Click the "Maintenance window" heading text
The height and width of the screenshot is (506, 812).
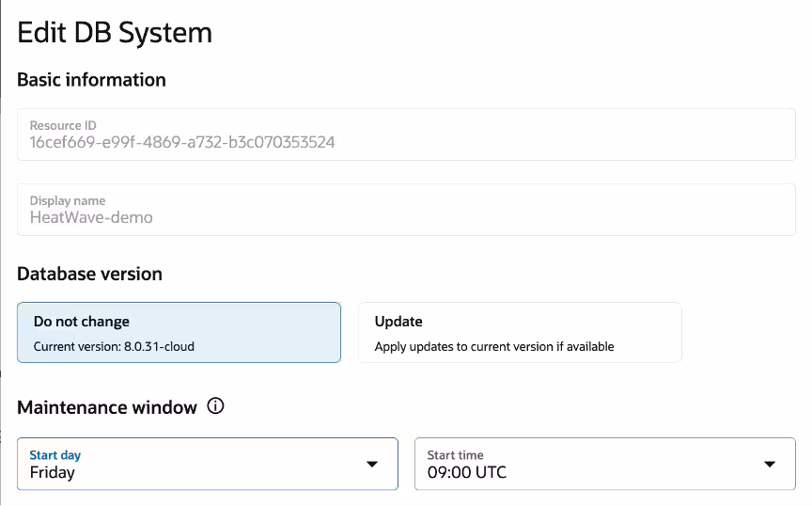107,407
